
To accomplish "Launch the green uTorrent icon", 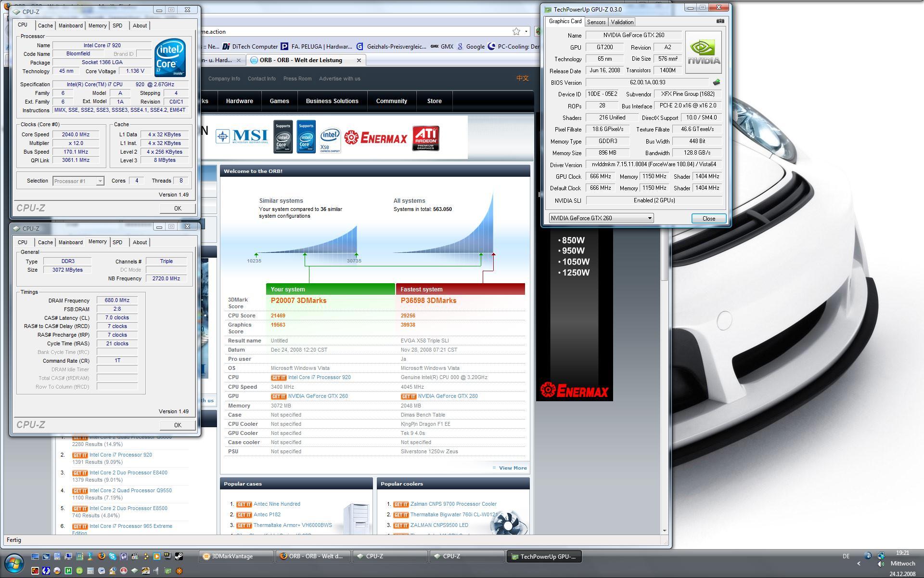I will [x=68, y=571].
